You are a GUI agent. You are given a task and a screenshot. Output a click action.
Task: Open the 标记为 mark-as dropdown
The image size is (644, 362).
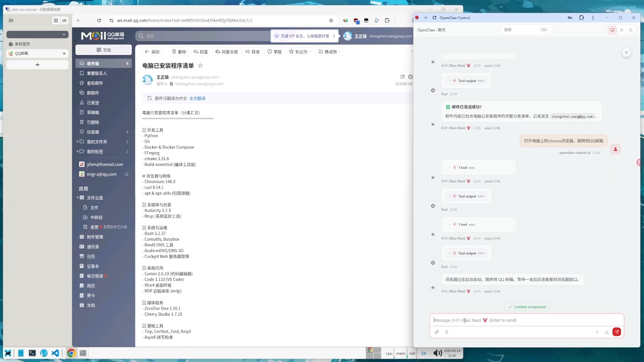[x=300, y=52]
